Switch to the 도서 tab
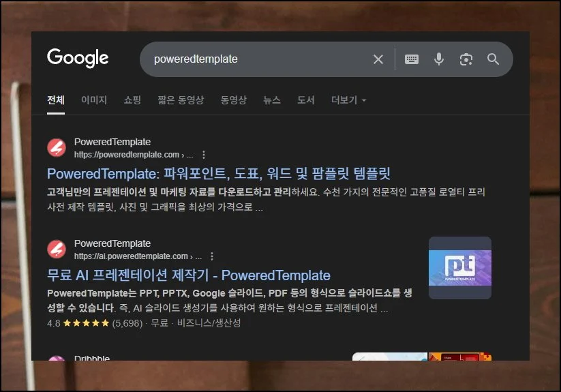This screenshot has height=392, width=561. click(306, 100)
